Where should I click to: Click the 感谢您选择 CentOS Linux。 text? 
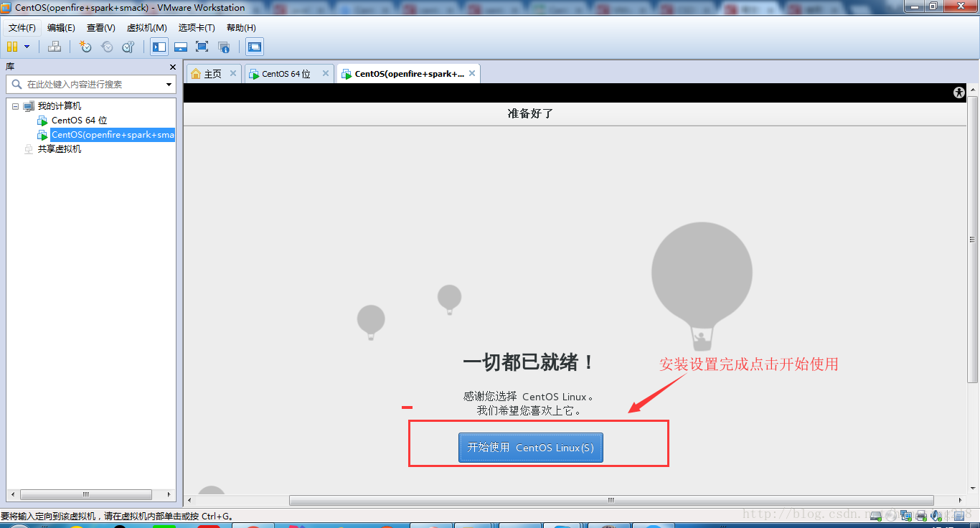click(529, 397)
